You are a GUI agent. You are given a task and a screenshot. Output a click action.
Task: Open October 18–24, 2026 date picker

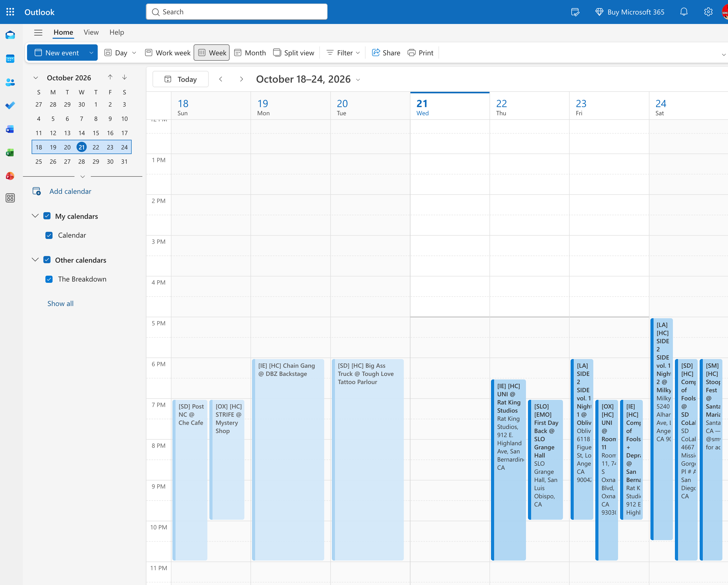(x=308, y=79)
